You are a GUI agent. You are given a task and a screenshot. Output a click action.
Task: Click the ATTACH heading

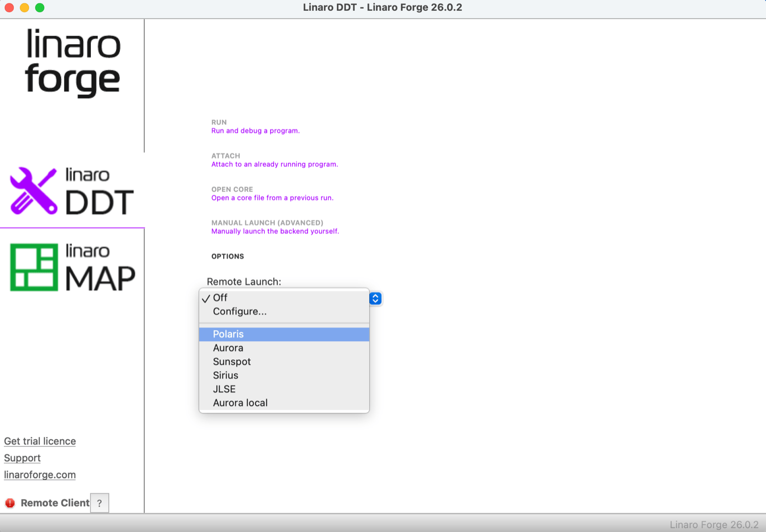[226, 156]
